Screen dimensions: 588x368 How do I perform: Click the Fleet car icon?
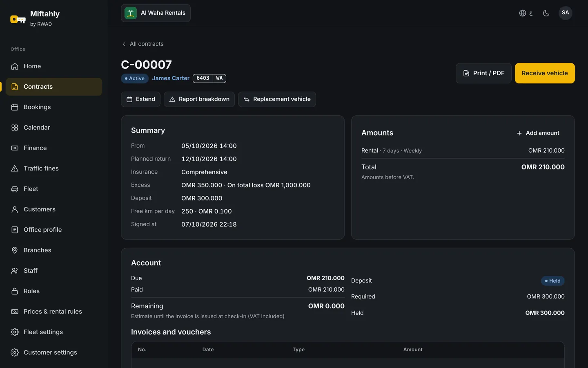(x=15, y=189)
